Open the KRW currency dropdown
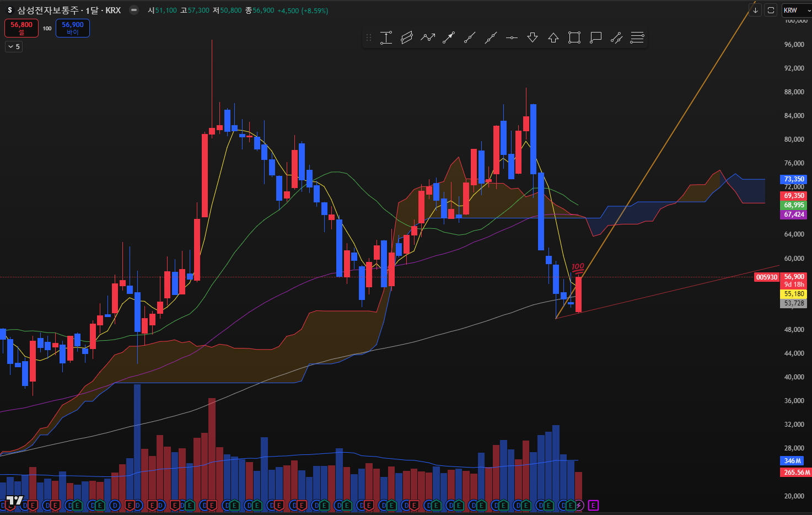The image size is (812, 515). click(x=797, y=10)
